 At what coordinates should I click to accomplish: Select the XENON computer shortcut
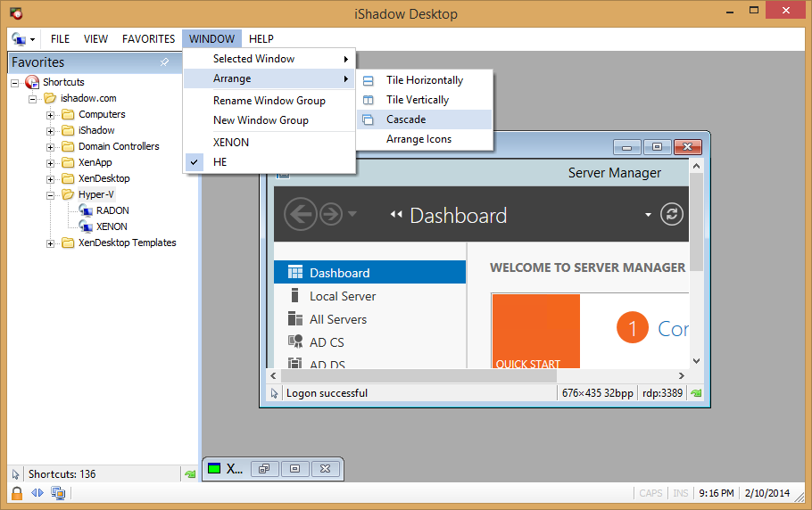112,226
